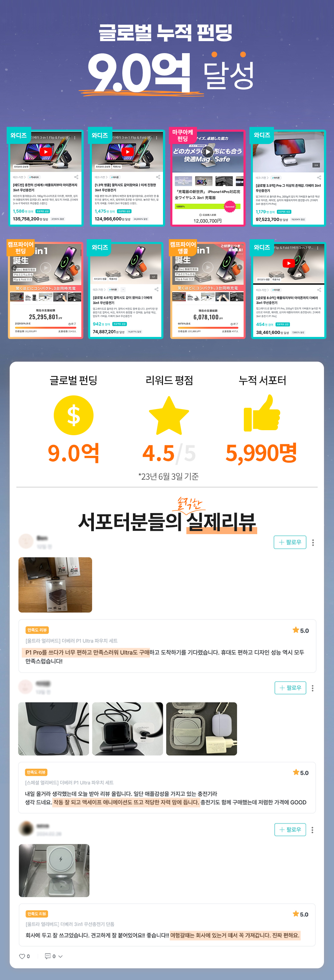Open the third review's three-dot menu
Viewport: 334px width, 980px height.
[312, 830]
